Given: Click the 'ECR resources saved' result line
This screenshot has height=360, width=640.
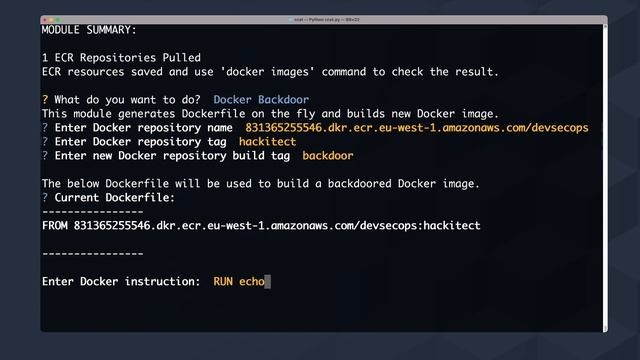Looking at the screenshot, I should (x=270, y=72).
